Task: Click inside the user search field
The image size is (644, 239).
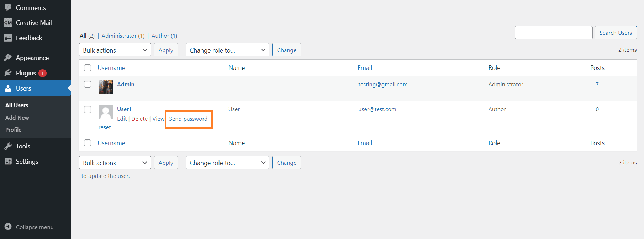Action: tap(554, 33)
